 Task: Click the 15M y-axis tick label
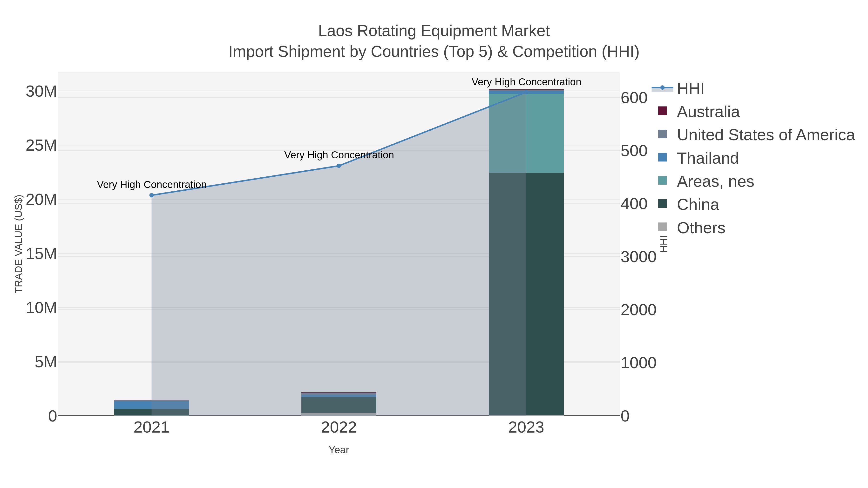point(41,254)
